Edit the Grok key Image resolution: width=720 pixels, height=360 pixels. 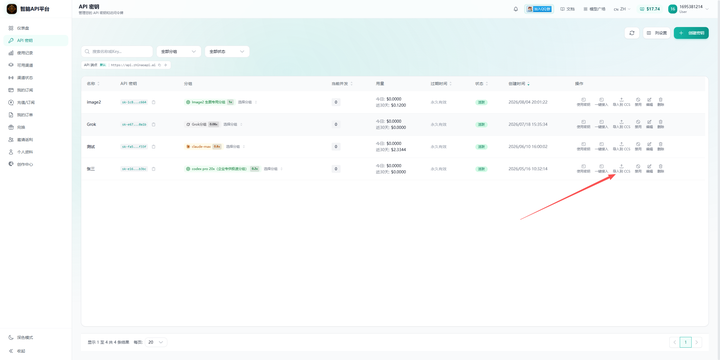point(649,124)
